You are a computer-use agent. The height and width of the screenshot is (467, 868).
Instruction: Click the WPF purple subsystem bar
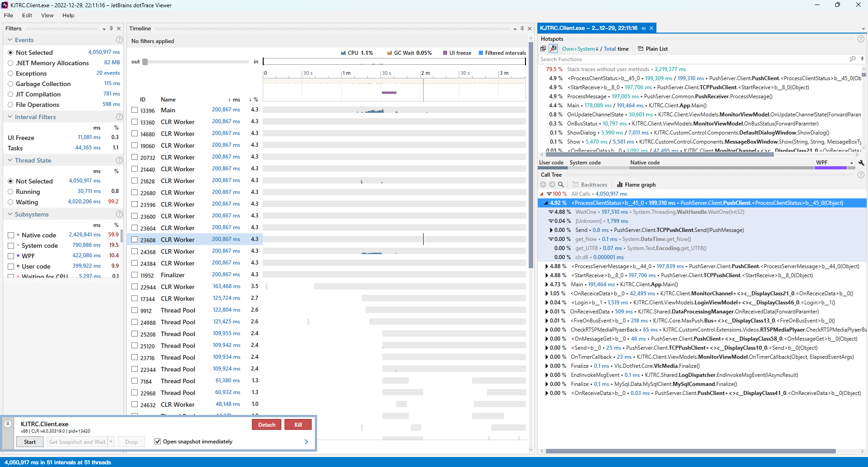pyautogui.click(x=831, y=168)
